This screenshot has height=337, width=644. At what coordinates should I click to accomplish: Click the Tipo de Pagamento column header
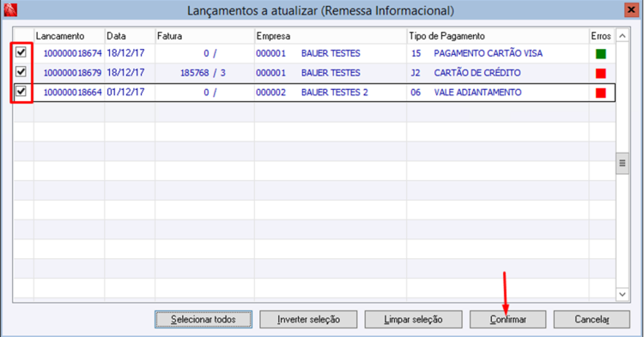pyautogui.click(x=498, y=36)
